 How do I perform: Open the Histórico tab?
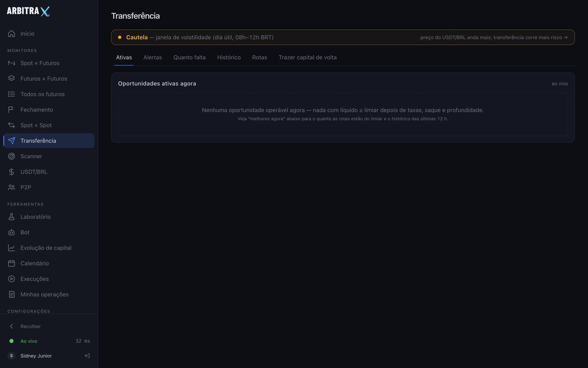(x=229, y=57)
